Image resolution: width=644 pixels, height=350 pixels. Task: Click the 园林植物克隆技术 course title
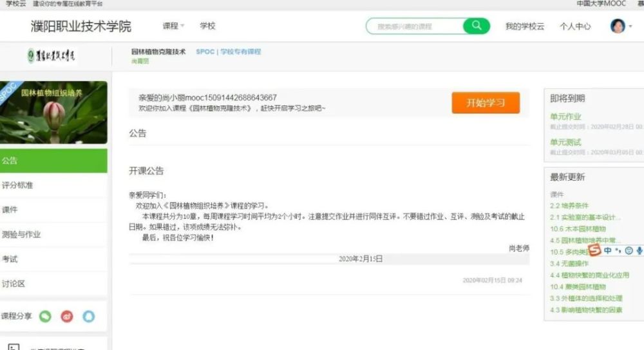pos(158,51)
